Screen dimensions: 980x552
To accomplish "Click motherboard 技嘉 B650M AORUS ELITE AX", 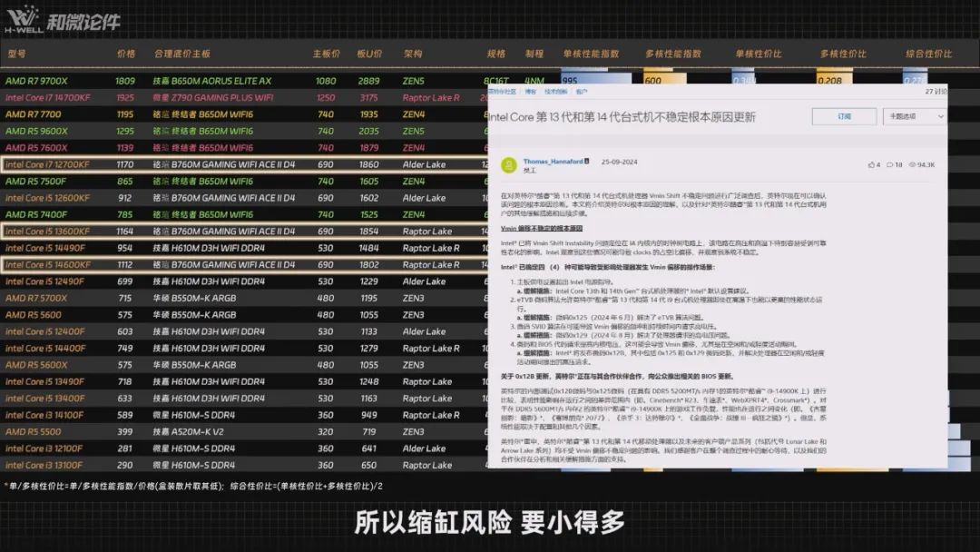I will (212, 81).
